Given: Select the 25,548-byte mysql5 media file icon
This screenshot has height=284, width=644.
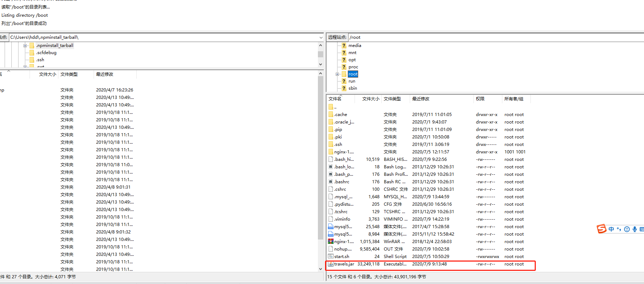Looking at the screenshot, I should (331, 227).
